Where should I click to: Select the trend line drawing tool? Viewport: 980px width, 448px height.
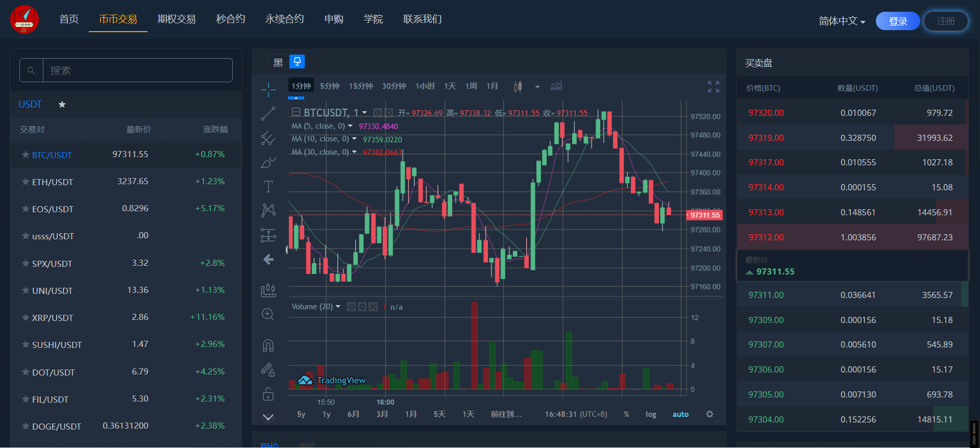[268, 113]
